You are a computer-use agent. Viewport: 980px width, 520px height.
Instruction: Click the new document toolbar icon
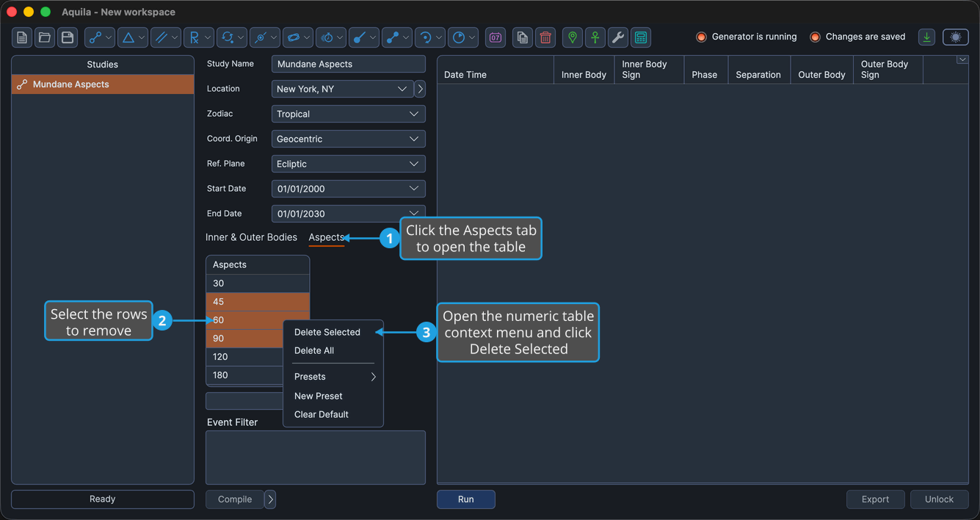(22, 37)
